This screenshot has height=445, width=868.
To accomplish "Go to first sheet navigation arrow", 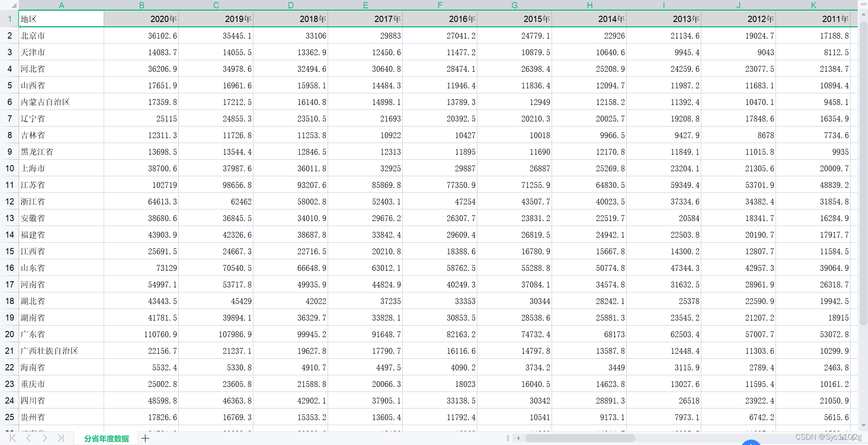I will click(13, 438).
